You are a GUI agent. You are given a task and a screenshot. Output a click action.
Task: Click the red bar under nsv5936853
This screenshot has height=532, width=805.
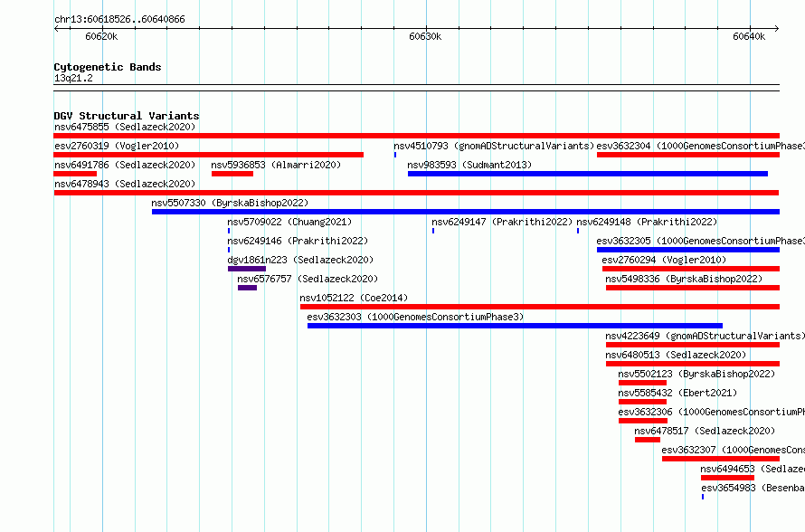(x=232, y=174)
